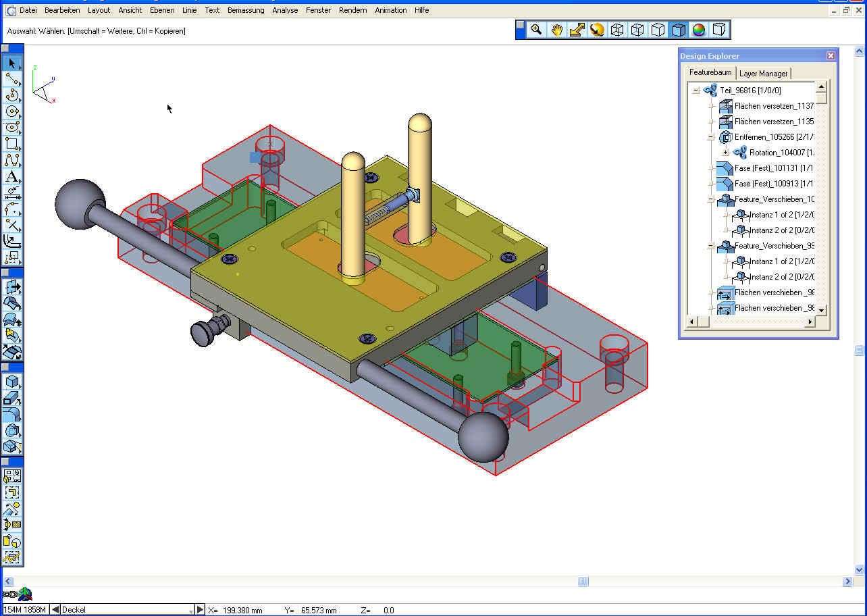Collapse the Entfernen_105266 tree node
This screenshot has height=616, width=867.
pyautogui.click(x=711, y=137)
